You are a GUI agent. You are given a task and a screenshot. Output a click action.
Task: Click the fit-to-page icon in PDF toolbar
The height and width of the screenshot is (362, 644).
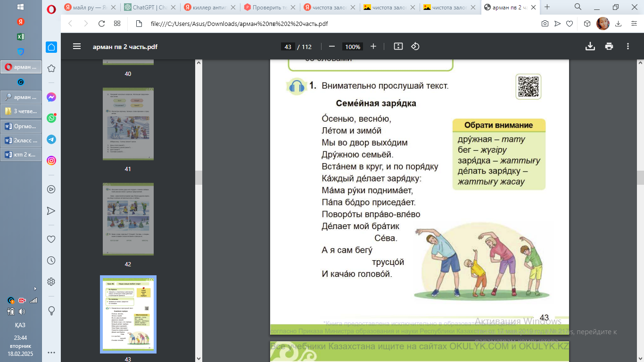pyautogui.click(x=398, y=46)
